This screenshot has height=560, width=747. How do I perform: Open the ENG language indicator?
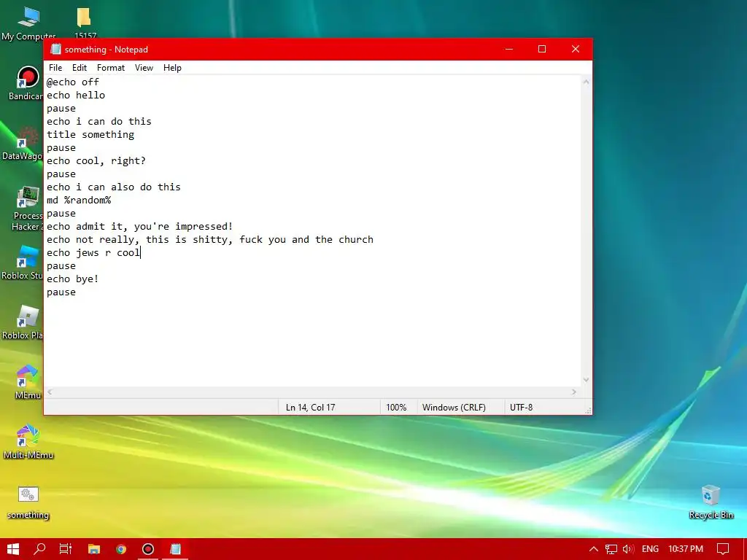pyautogui.click(x=650, y=549)
